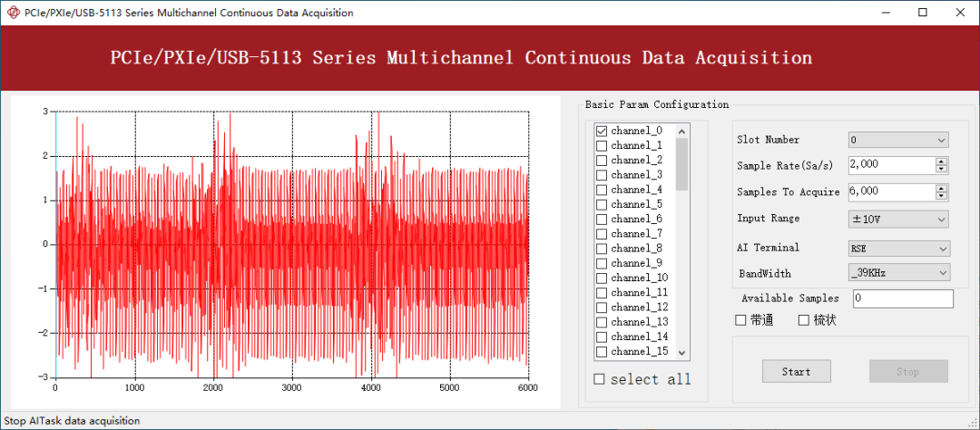Click the Start button
This screenshot has height=430, width=980.
click(x=797, y=371)
